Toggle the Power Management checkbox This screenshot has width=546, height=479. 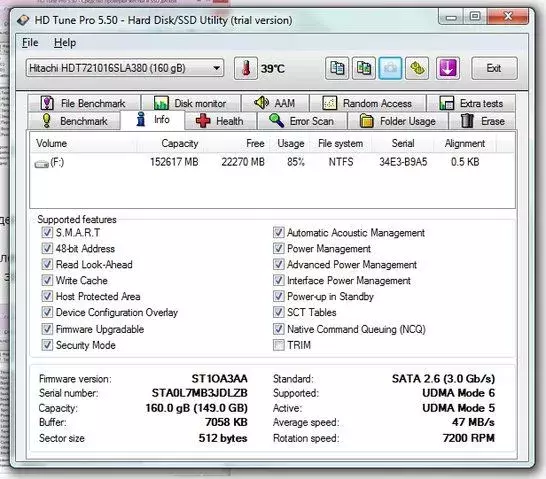pos(279,248)
